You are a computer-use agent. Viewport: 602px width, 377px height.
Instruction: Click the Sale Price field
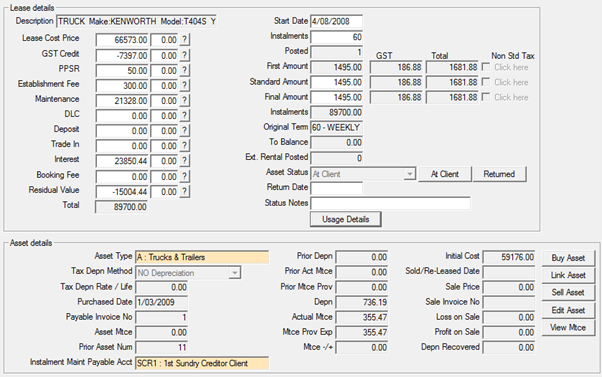(x=509, y=287)
